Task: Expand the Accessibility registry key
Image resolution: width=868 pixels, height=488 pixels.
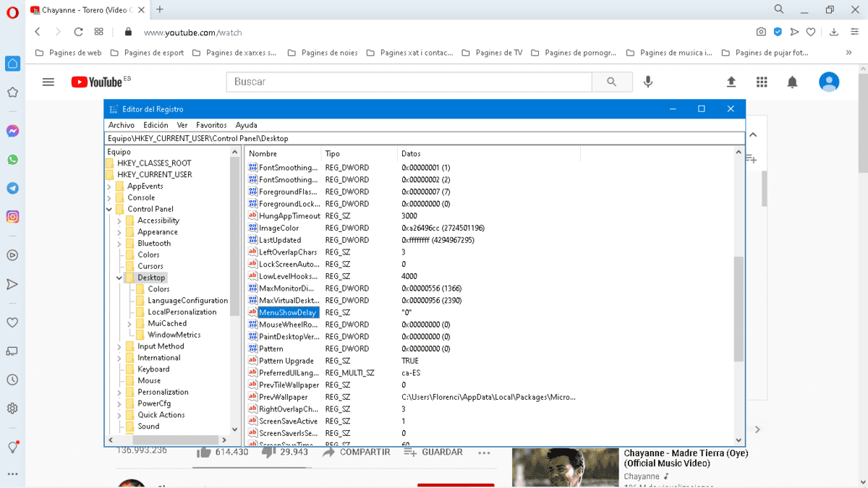Action: tap(119, 221)
